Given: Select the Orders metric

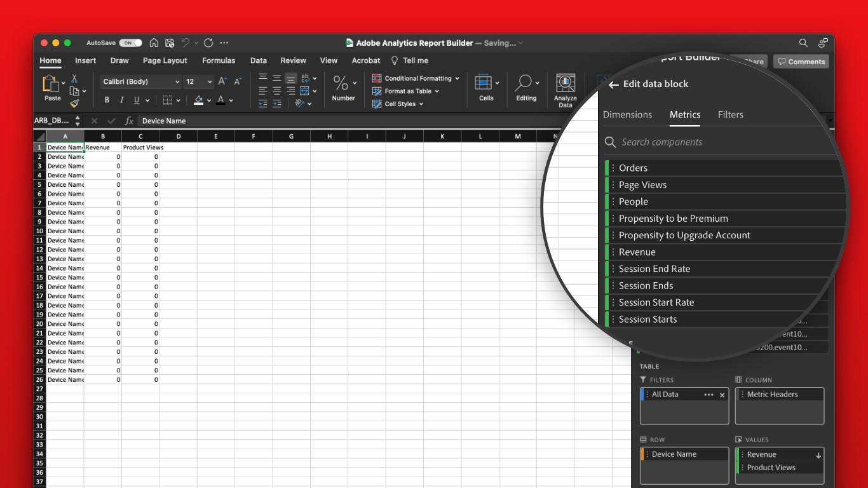Looking at the screenshot, I should pos(724,168).
